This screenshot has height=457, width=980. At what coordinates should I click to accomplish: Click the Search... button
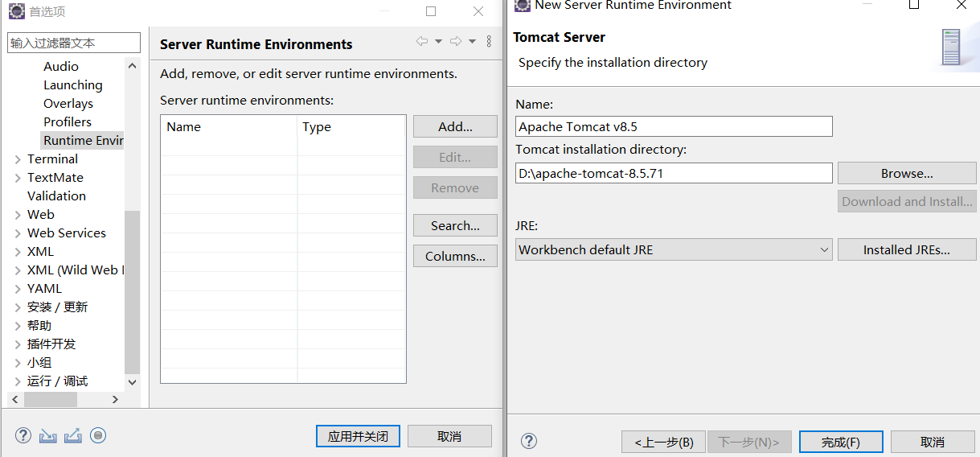455,225
